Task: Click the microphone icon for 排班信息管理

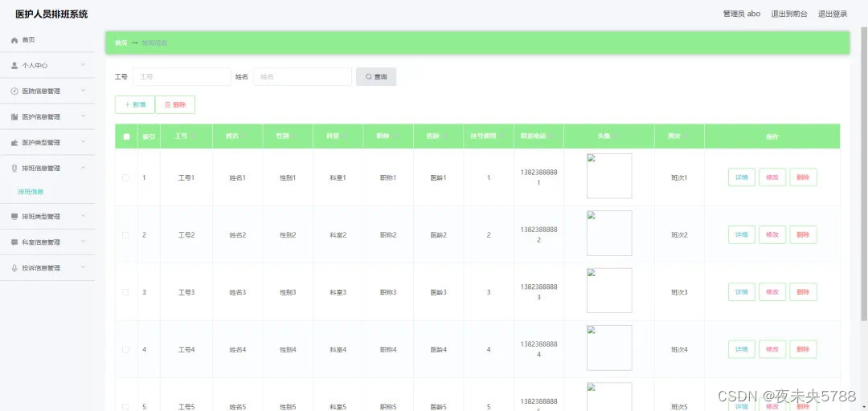Action: 15,168
